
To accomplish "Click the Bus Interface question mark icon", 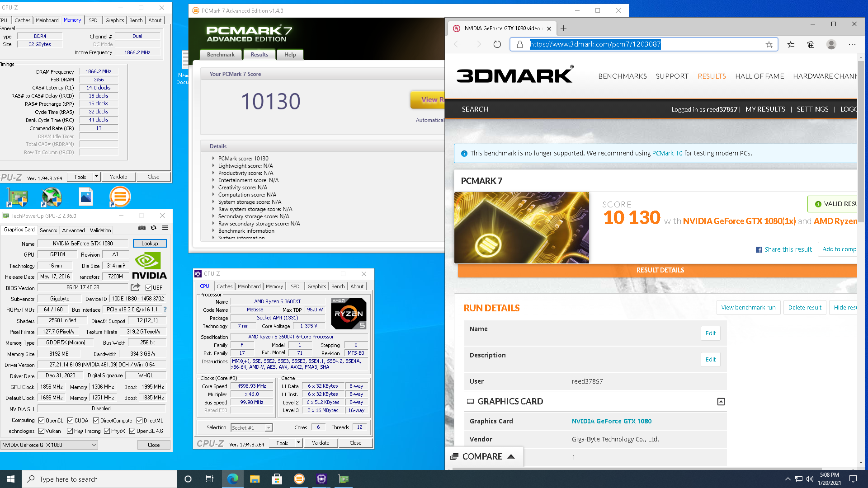I will (165, 310).
